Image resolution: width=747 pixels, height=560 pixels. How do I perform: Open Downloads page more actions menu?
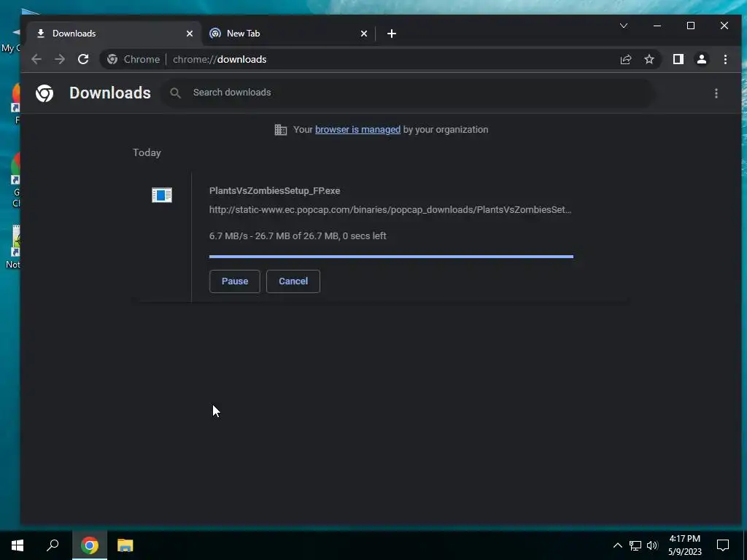[x=716, y=93]
